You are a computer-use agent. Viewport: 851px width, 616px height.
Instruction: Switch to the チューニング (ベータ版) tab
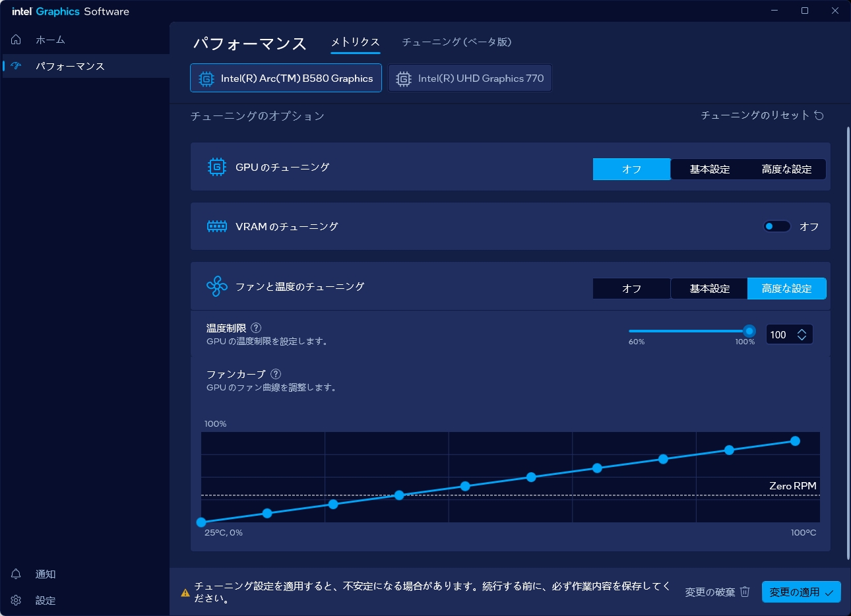pos(457,42)
